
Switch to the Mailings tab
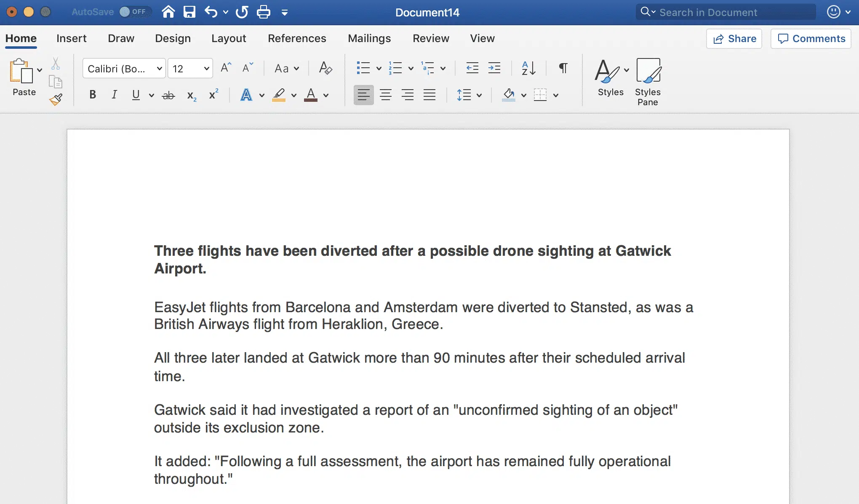click(369, 38)
